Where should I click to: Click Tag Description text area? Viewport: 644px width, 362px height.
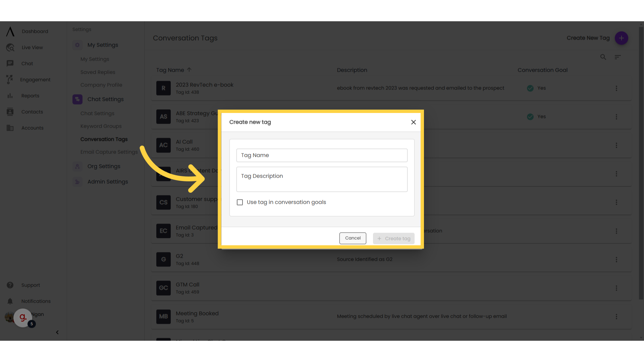(x=322, y=179)
